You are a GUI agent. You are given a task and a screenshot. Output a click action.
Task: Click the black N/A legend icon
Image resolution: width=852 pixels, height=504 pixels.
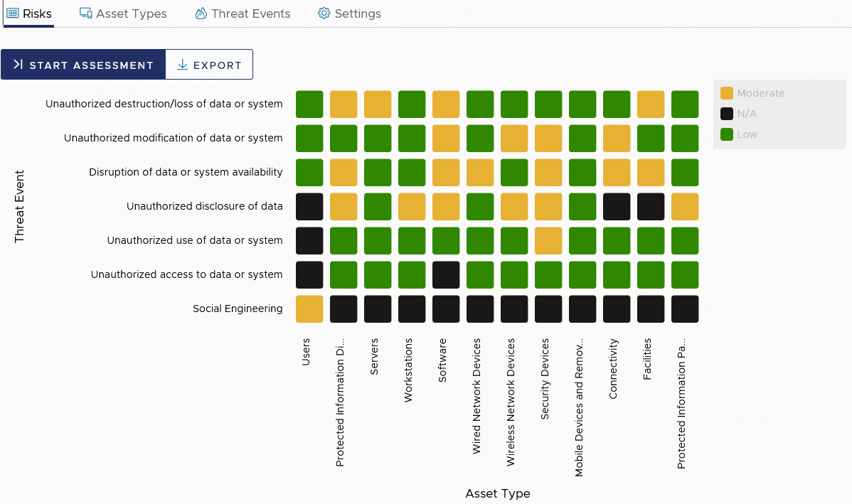click(x=728, y=113)
